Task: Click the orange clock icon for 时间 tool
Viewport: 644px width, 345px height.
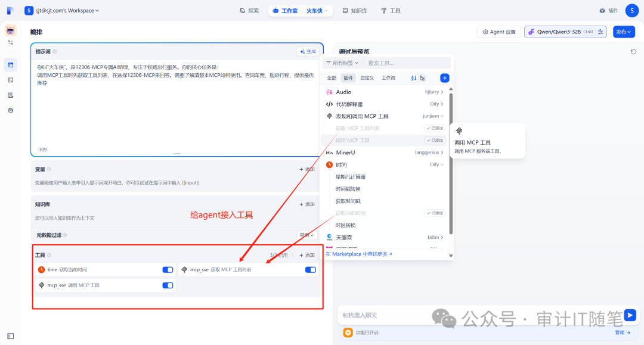Action: pyautogui.click(x=329, y=165)
